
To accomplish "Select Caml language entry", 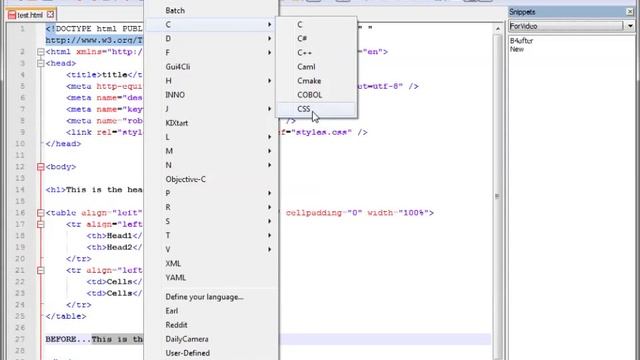I will [316, 67].
